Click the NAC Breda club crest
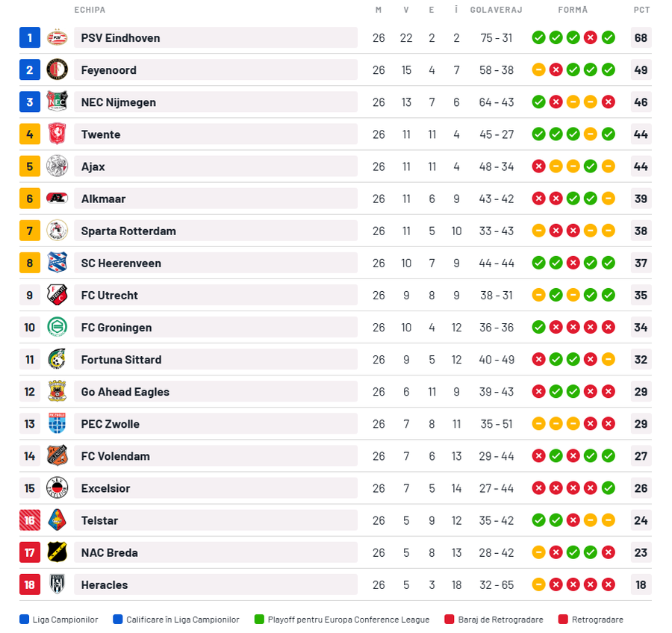This screenshot has height=633, width=672. [x=57, y=552]
